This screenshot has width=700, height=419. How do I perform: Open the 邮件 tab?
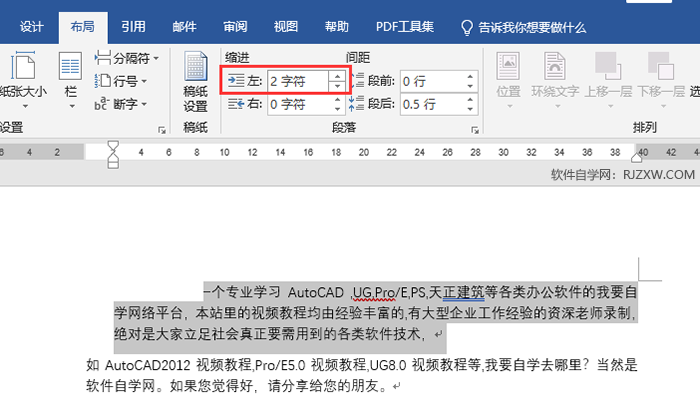184,27
